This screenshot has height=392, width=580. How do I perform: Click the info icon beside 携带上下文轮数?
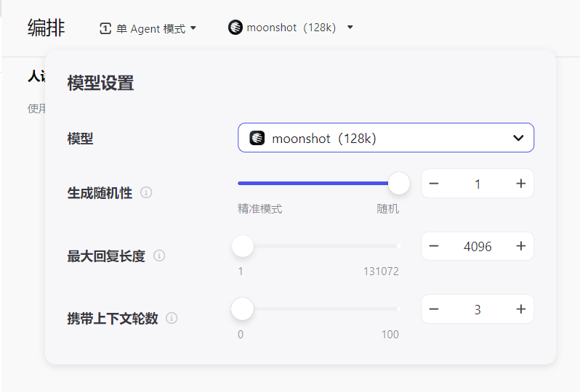click(x=172, y=318)
